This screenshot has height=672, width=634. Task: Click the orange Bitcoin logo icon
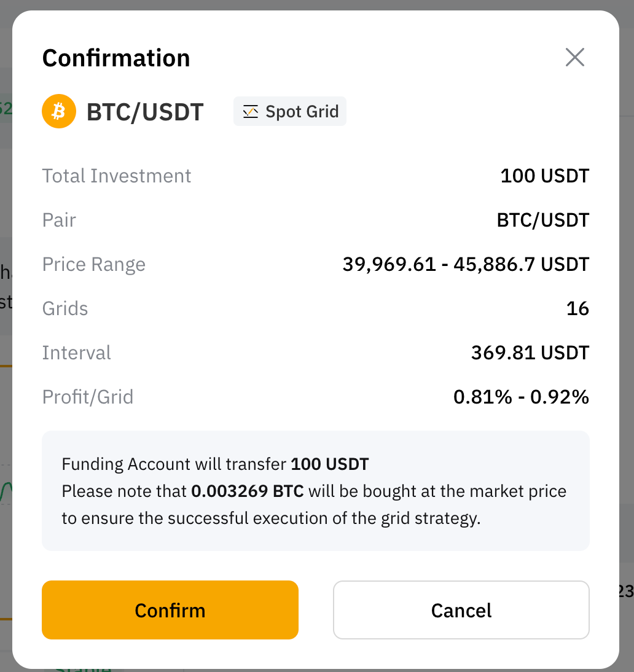(59, 111)
